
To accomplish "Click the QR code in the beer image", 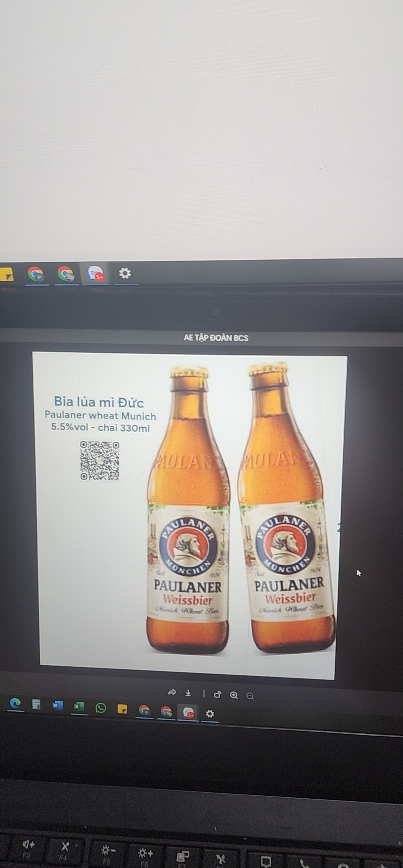I will point(100,461).
